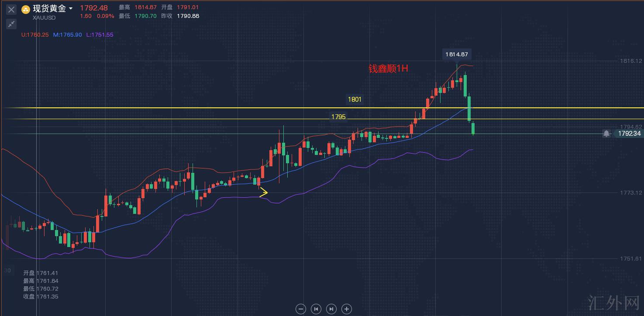Click the price alert bell icon
Image resolution: width=644 pixels, height=316 pixels.
(x=606, y=134)
